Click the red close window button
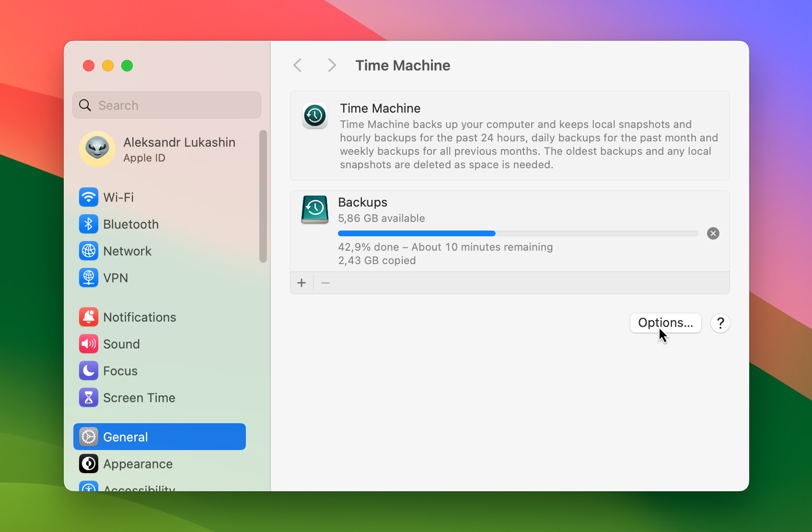Image resolution: width=812 pixels, height=532 pixels. tap(89, 66)
